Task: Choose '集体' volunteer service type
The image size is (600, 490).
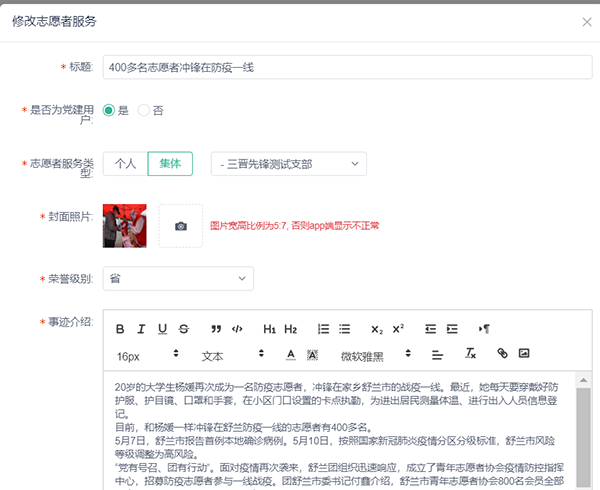Action: coord(169,163)
